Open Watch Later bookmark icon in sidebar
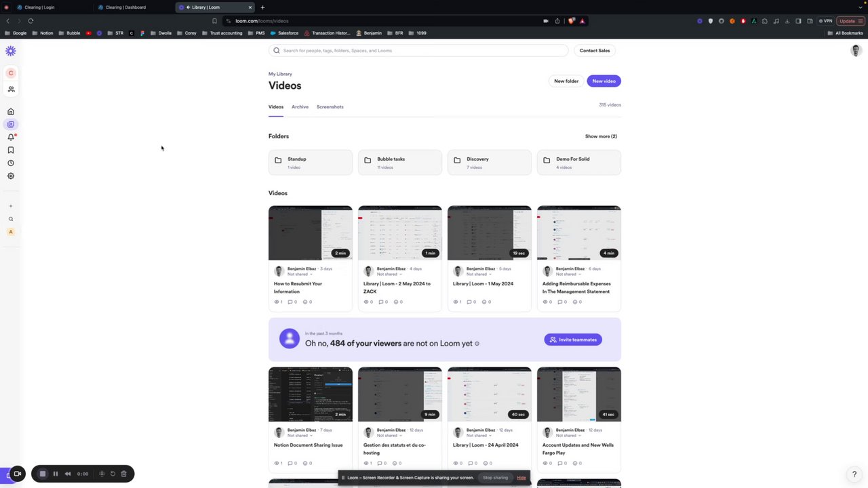This screenshot has width=868, height=488. click(x=11, y=150)
